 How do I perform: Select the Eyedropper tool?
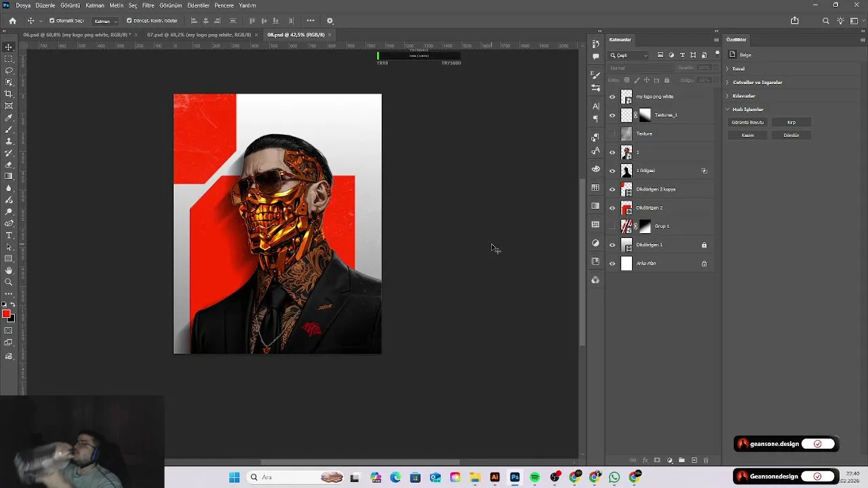[9, 117]
